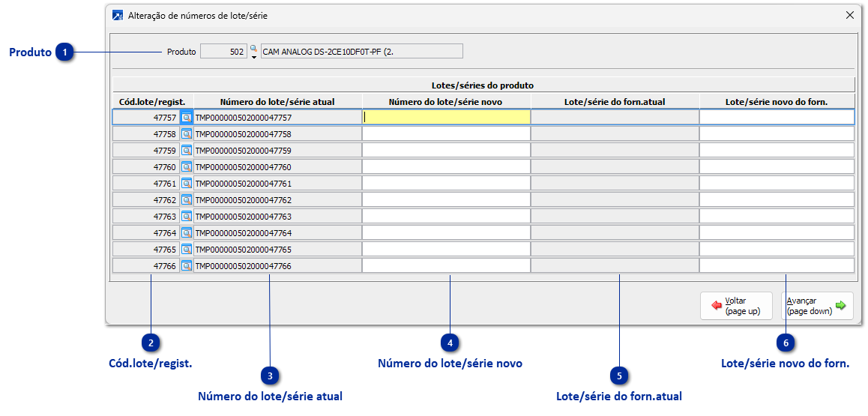This screenshot has height=416, width=868.
Task: Select cell TMP000000502000047760
Action: tap(277, 166)
